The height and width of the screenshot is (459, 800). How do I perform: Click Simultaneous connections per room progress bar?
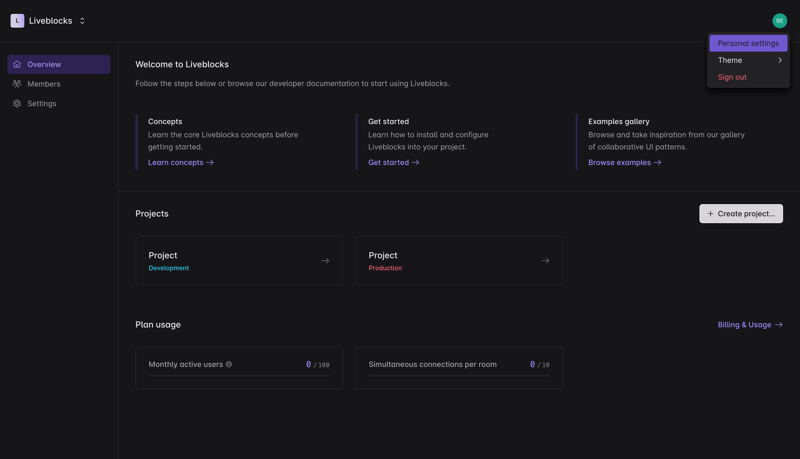click(x=459, y=375)
